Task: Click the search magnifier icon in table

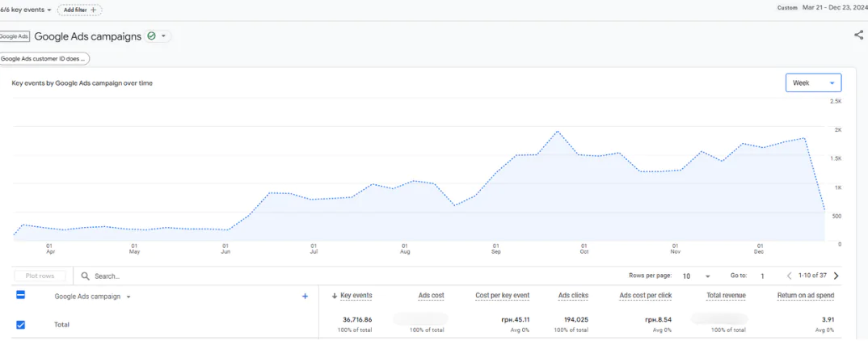Action: click(x=85, y=276)
